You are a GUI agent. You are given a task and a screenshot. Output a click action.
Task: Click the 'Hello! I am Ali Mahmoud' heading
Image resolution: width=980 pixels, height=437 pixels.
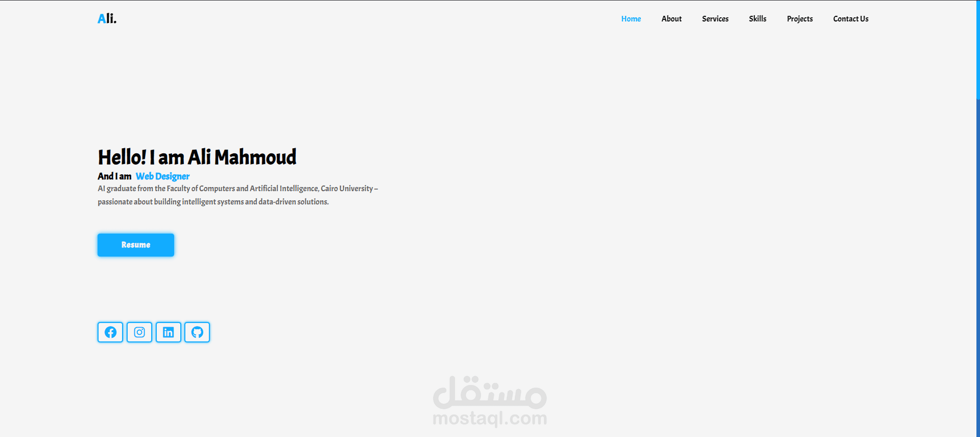(x=197, y=157)
